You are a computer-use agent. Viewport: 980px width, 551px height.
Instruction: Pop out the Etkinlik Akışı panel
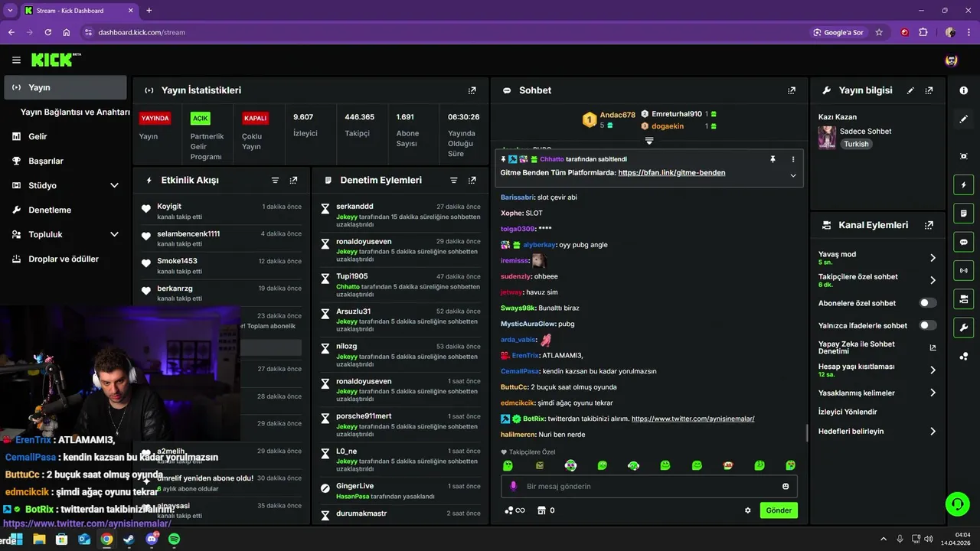point(293,181)
